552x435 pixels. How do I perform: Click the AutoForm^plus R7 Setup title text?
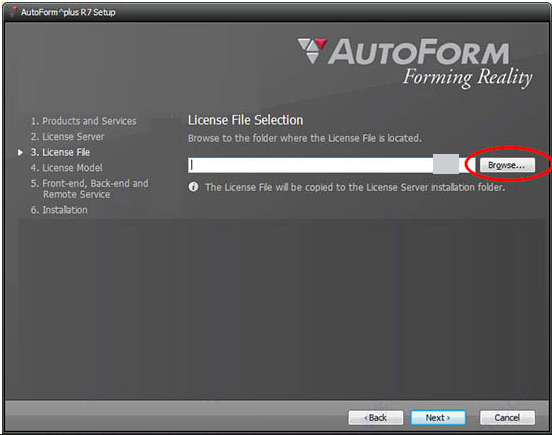click(x=68, y=12)
